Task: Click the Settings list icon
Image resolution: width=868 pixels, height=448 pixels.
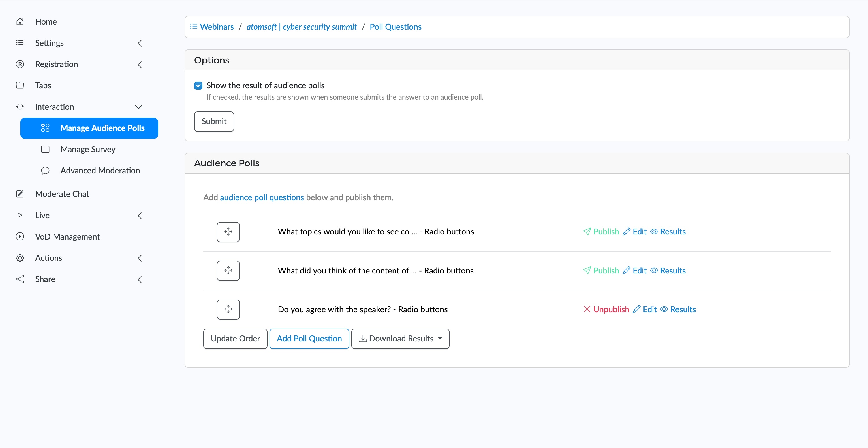Action: [20, 43]
